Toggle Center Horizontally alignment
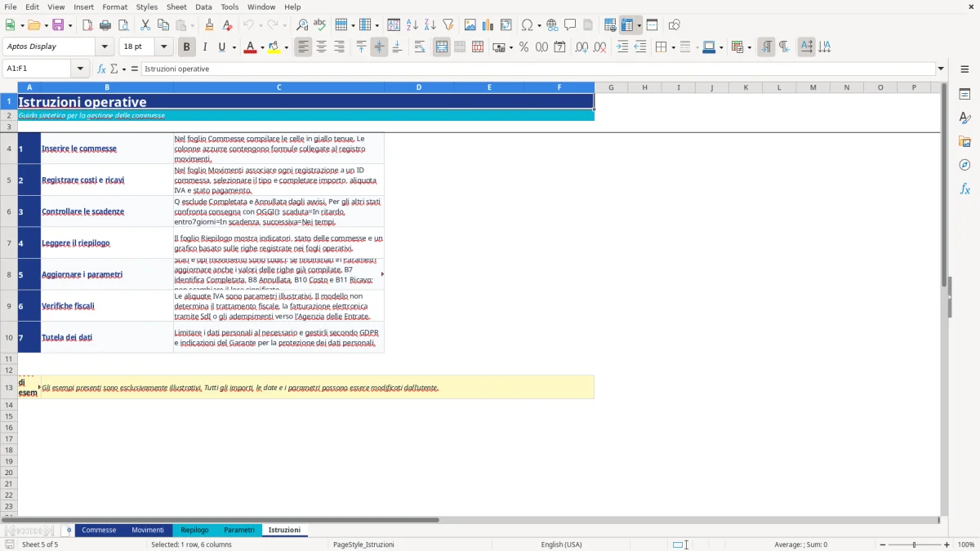The image size is (980, 551). [321, 47]
